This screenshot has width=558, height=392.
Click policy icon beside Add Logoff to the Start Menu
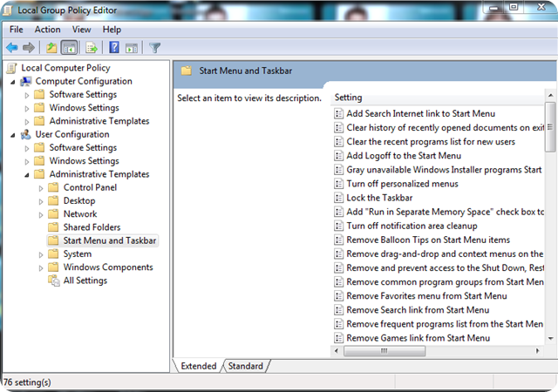[x=338, y=156]
